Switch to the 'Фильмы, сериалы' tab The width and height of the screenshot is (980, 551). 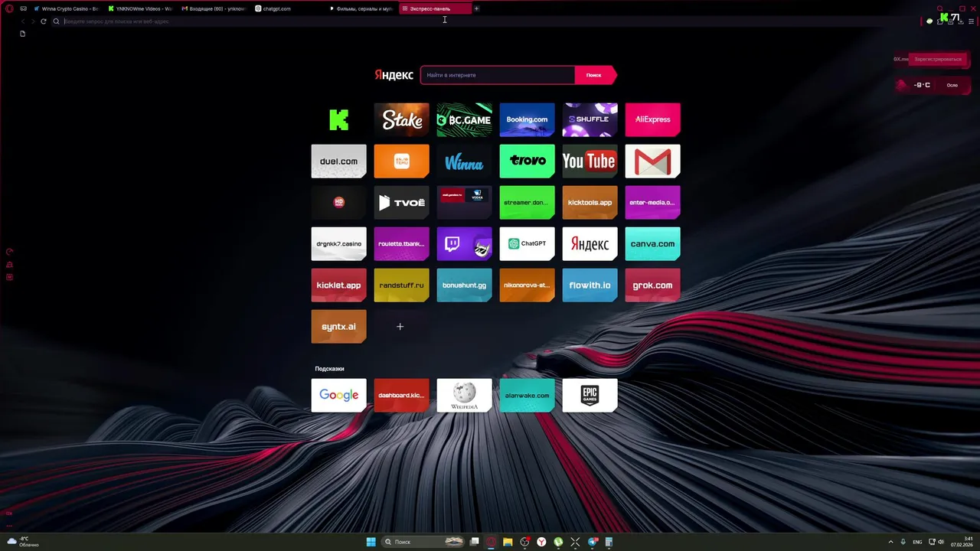pos(361,8)
